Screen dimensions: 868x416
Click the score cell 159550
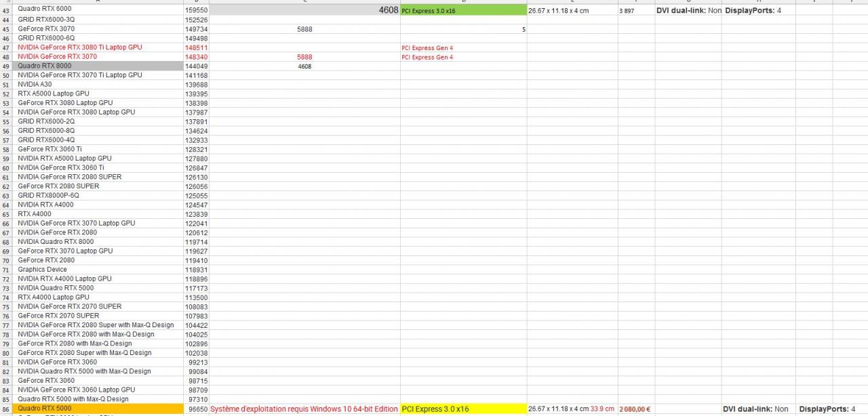196,11
